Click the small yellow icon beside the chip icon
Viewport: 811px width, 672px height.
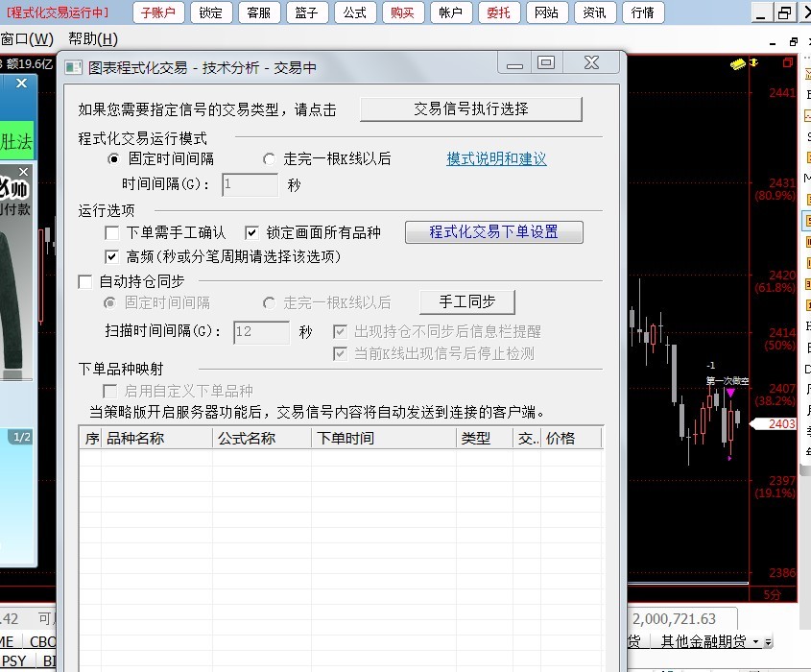754,63
